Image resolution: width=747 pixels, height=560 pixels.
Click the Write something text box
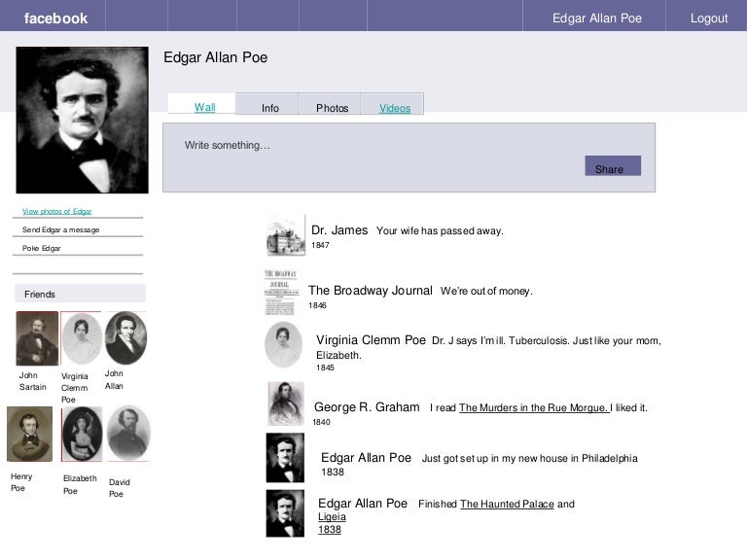(x=409, y=157)
